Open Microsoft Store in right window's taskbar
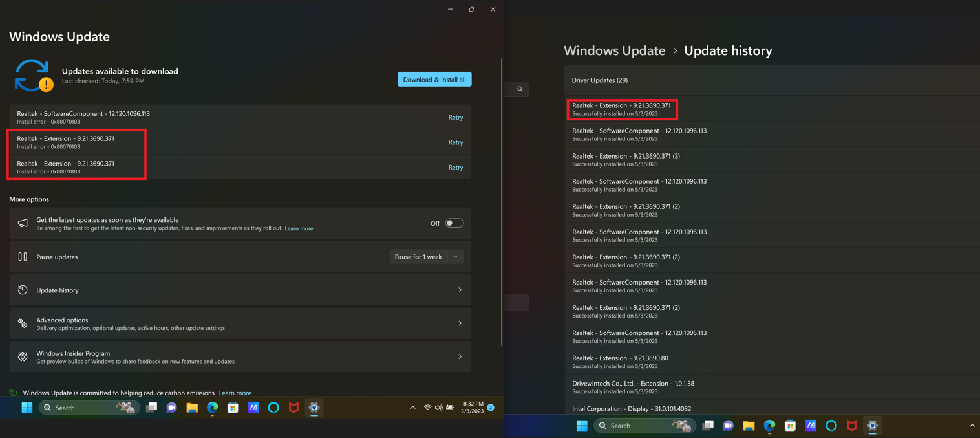Image resolution: width=980 pixels, height=438 pixels. pyautogui.click(x=790, y=426)
